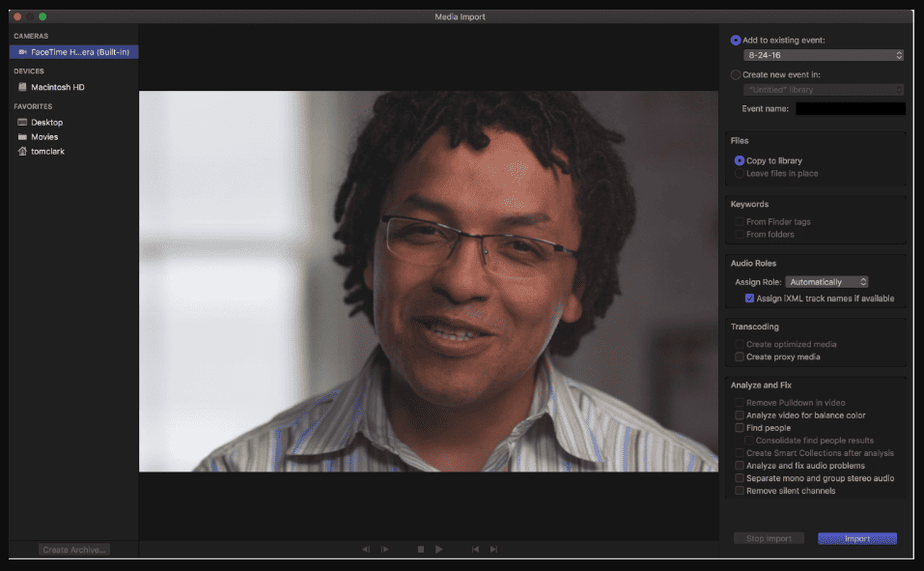Click the Create Archive button
The width and height of the screenshot is (924, 571).
click(x=74, y=550)
